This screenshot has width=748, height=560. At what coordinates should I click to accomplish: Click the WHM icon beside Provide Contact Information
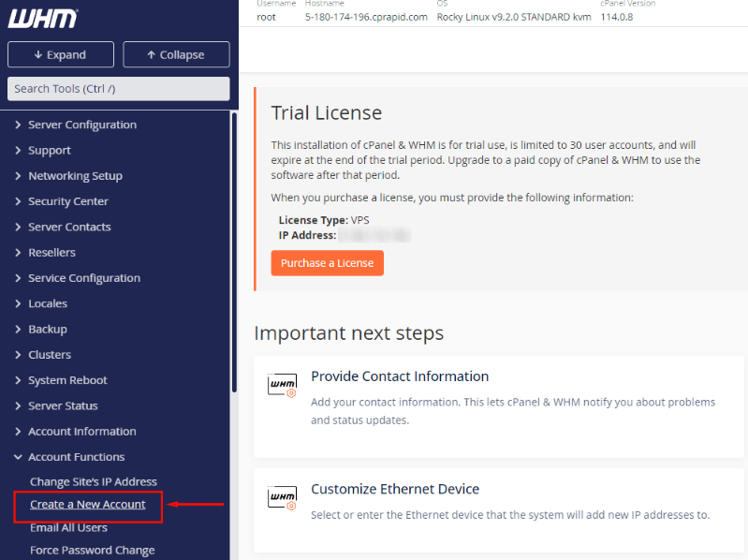[282, 385]
